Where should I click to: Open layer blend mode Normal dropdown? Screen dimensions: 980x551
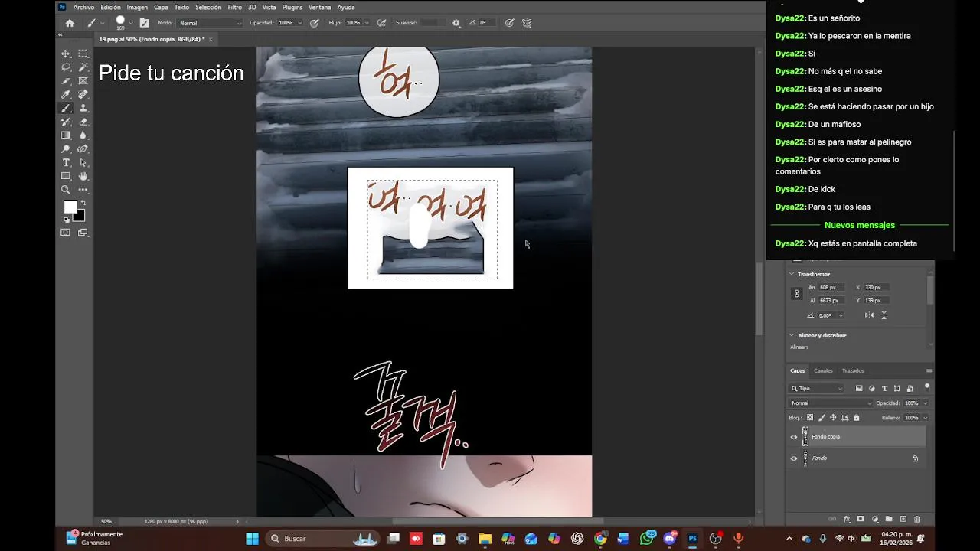tap(831, 403)
